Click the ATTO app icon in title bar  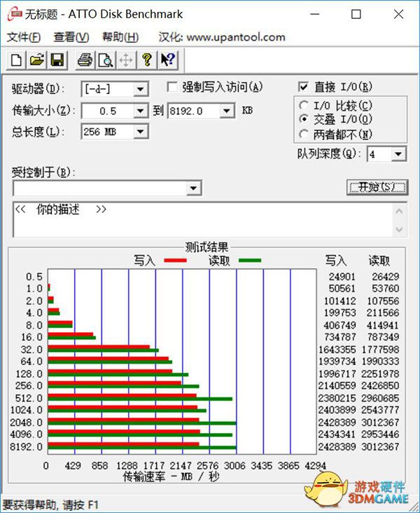point(15,14)
